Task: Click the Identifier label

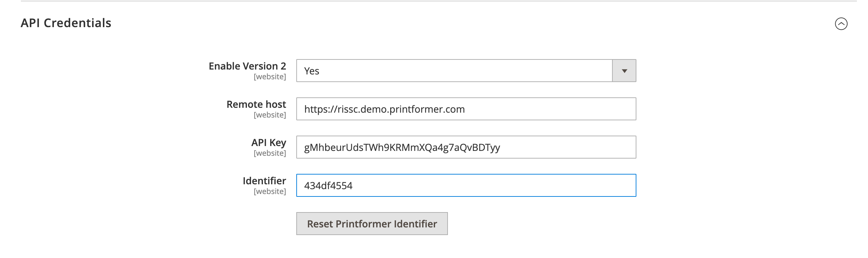Action: pyautogui.click(x=264, y=181)
